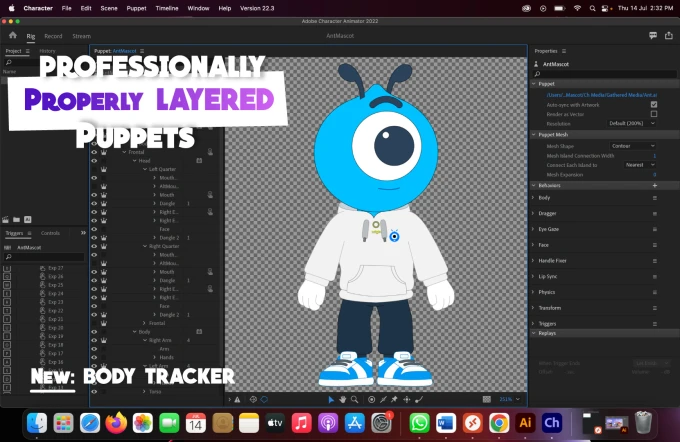Open the Properties panel menu icon

click(x=564, y=51)
